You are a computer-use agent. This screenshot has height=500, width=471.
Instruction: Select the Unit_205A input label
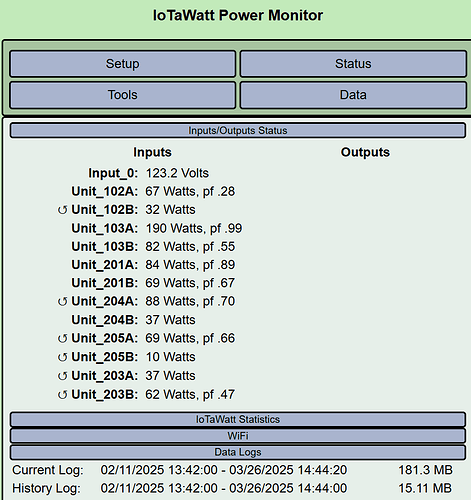(105, 339)
